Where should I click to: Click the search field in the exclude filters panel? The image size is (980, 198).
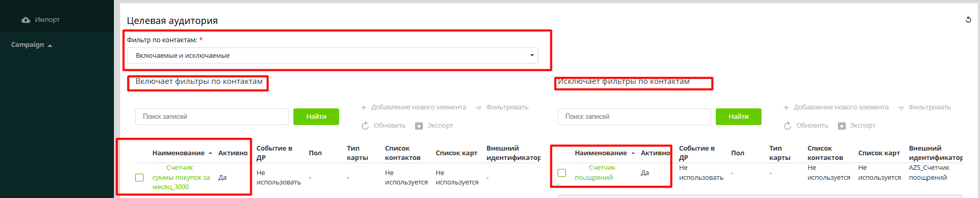(x=634, y=117)
